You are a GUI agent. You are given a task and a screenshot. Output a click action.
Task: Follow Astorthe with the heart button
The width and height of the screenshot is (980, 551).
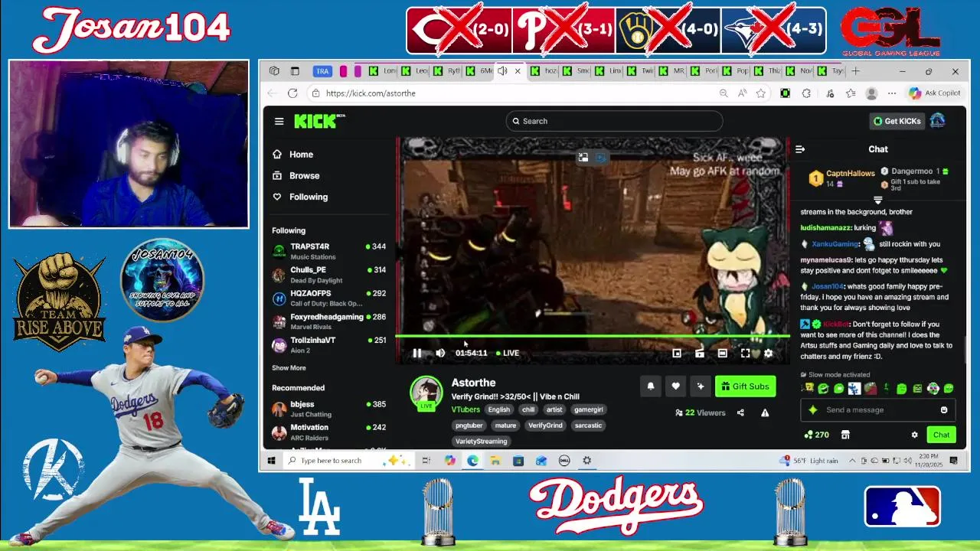point(675,386)
